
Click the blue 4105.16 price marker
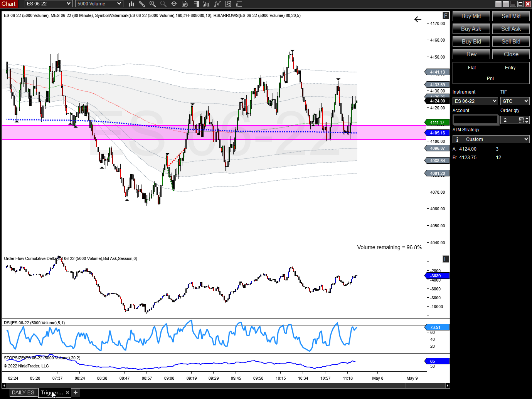438,133
